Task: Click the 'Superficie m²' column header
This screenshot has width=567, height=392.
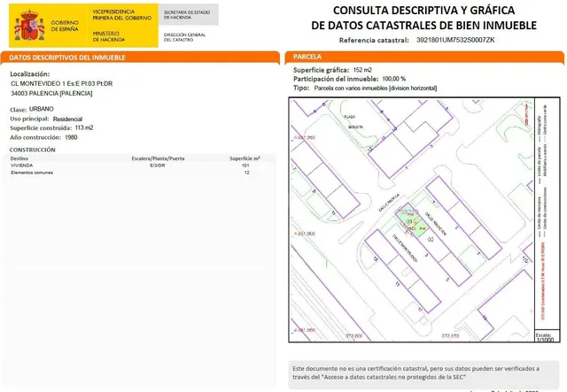Action: (x=245, y=158)
